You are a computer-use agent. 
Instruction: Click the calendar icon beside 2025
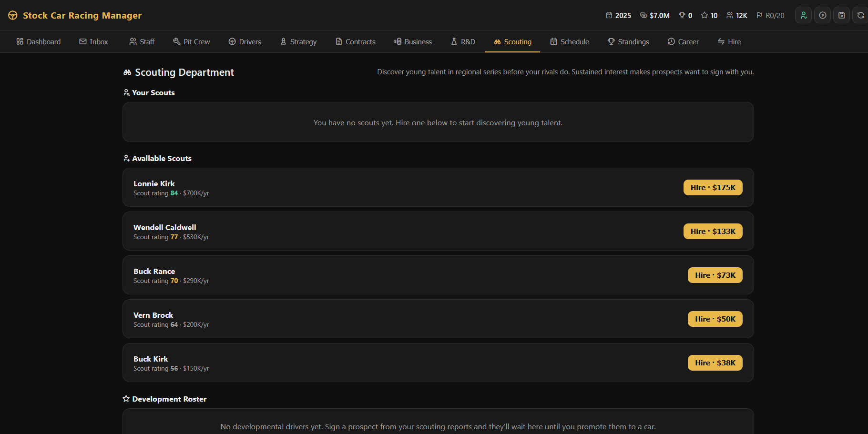(609, 15)
